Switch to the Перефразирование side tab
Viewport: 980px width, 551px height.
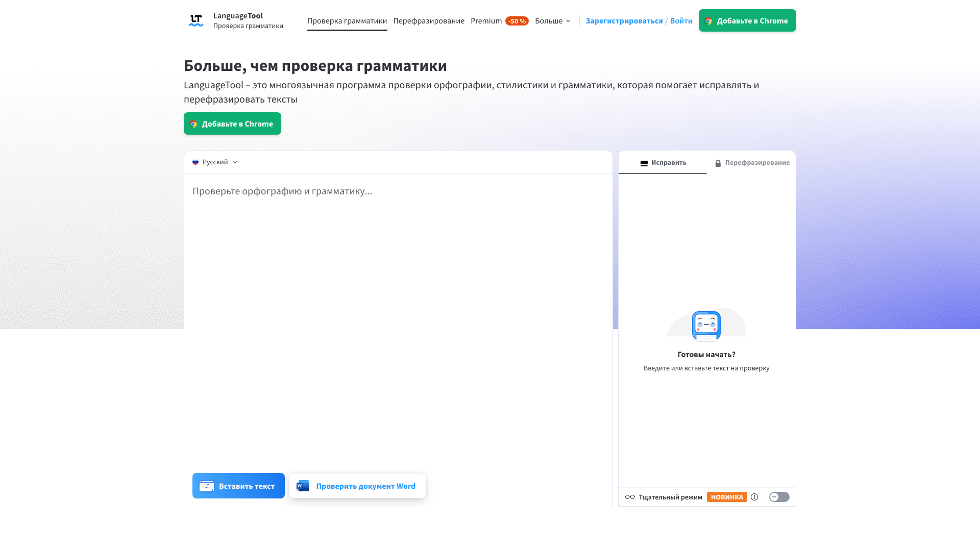click(x=751, y=162)
